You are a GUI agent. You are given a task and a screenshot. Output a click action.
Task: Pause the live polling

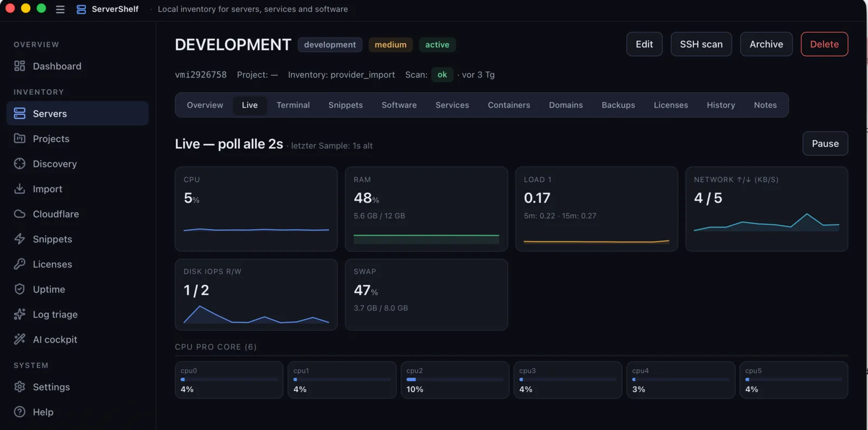(825, 143)
